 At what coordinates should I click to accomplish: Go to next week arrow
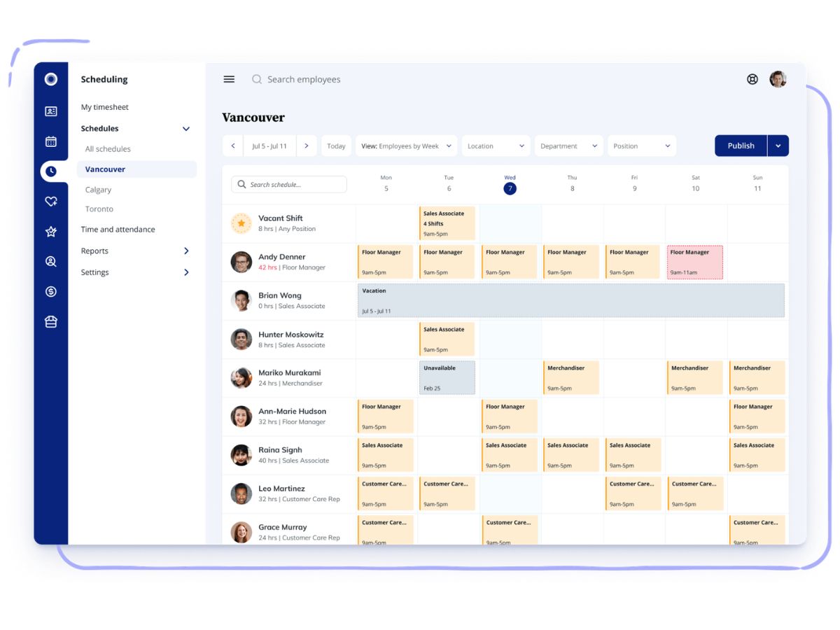pos(306,146)
